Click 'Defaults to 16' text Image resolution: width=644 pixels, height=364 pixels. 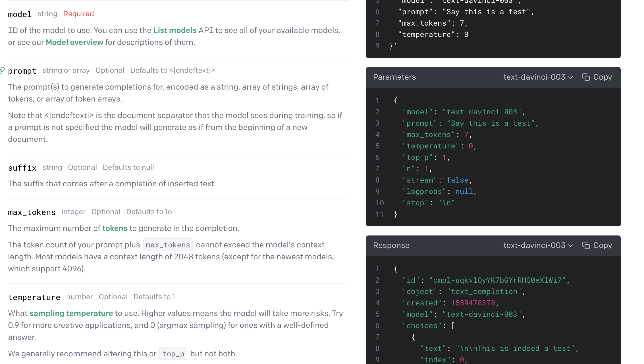[149, 212]
